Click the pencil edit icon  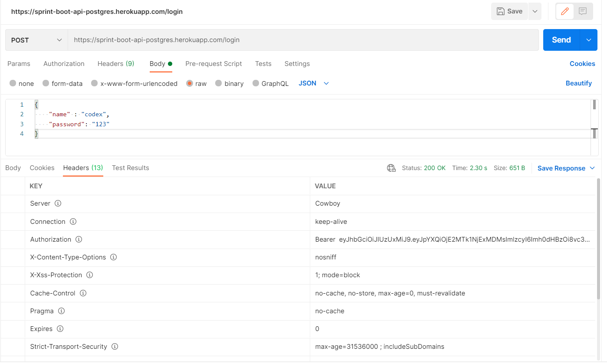564,12
